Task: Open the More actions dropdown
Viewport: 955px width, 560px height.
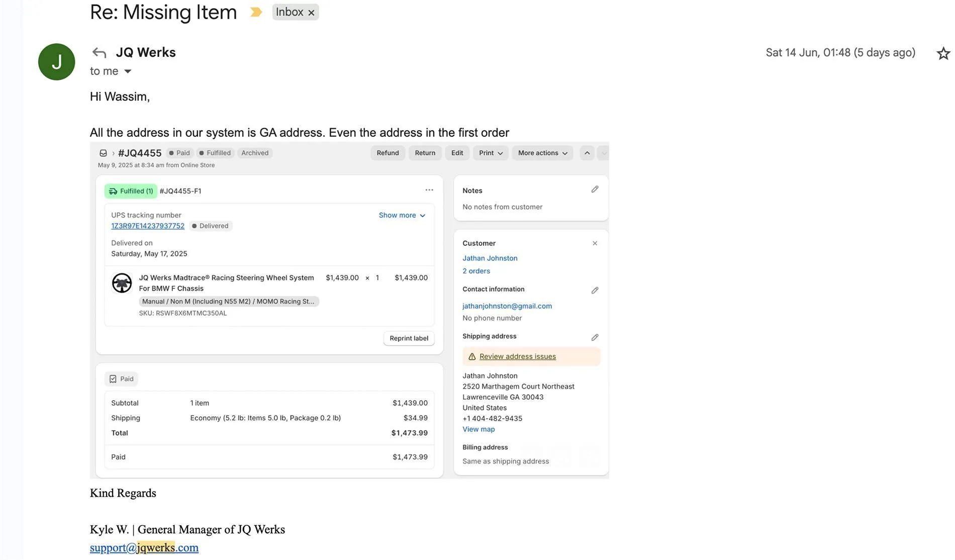Action: [x=543, y=153]
